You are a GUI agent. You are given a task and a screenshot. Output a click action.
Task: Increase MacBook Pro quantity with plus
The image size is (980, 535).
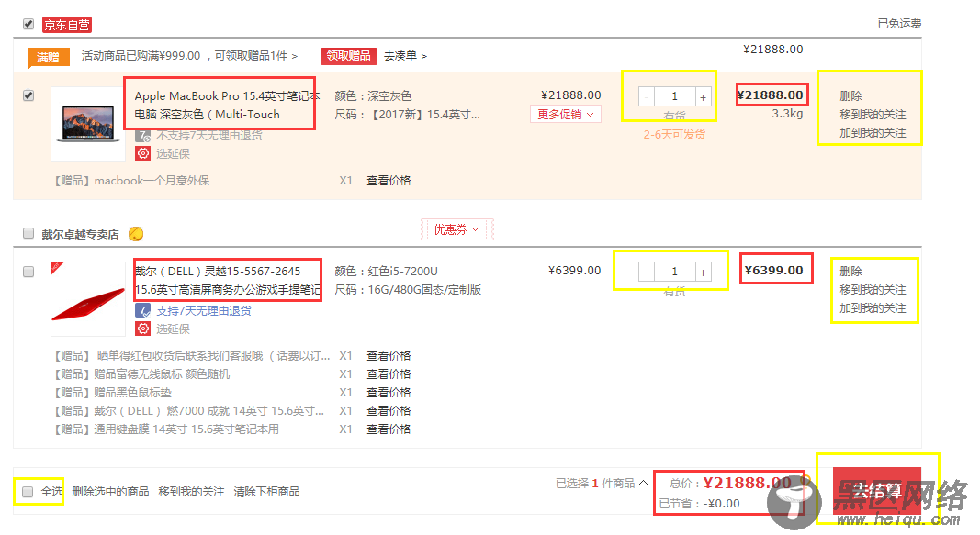(x=704, y=96)
